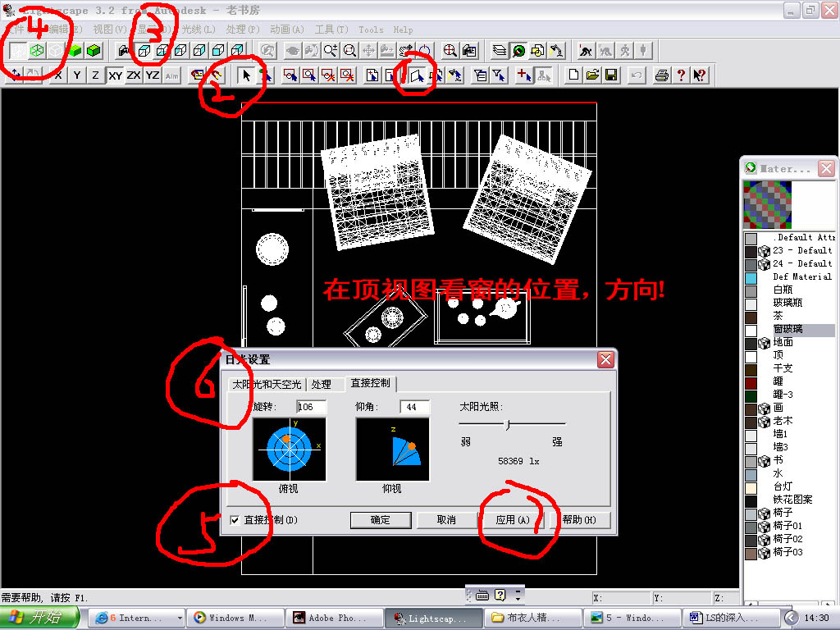Click the Open file folder icon
This screenshot has width=840, height=630.
pos(592,75)
